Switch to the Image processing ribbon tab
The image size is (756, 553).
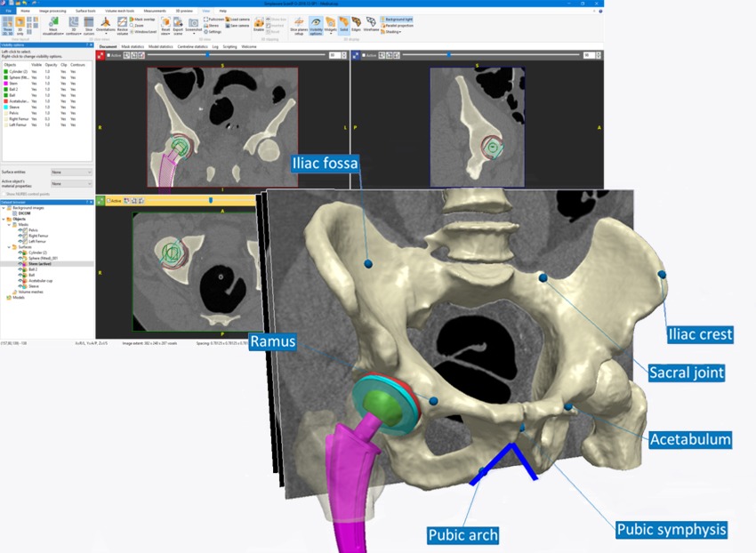click(x=53, y=10)
